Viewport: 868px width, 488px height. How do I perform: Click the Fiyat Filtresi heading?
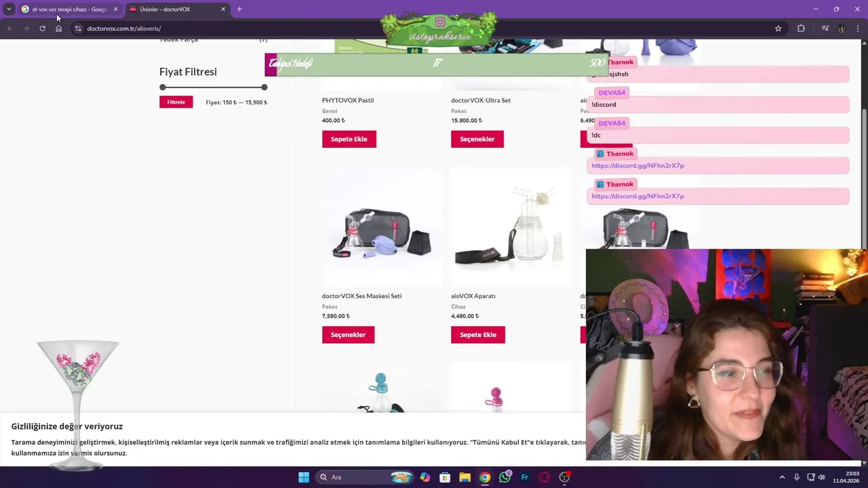(x=188, y=72)
